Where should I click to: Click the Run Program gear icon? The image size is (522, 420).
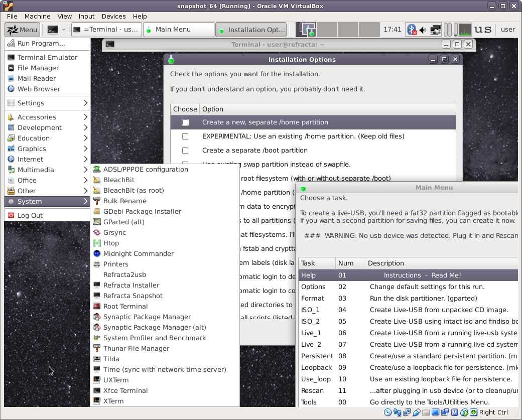(12, 43)
